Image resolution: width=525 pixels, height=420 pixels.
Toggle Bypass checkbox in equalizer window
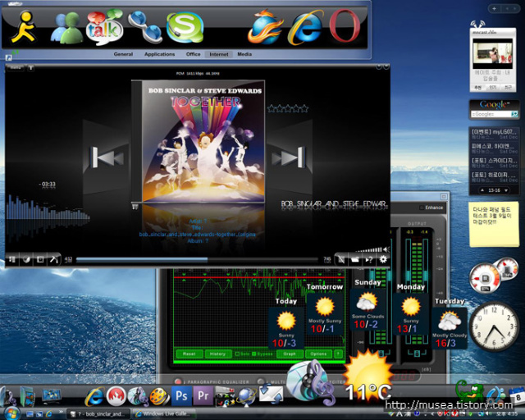254,354
